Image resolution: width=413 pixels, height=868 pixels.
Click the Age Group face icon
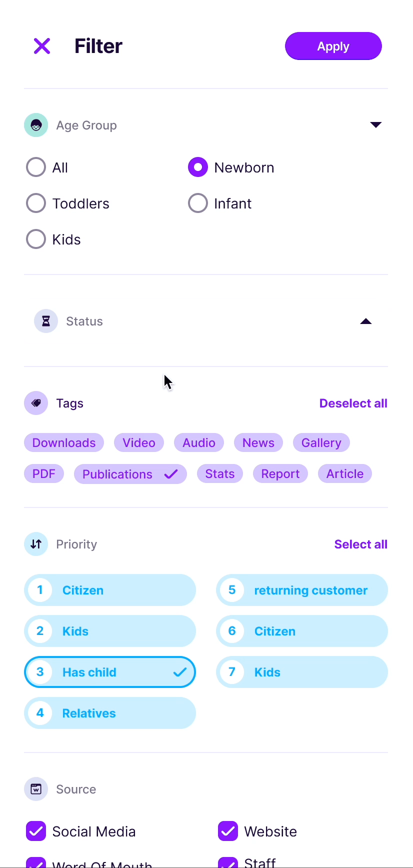[x=36, y=125]
